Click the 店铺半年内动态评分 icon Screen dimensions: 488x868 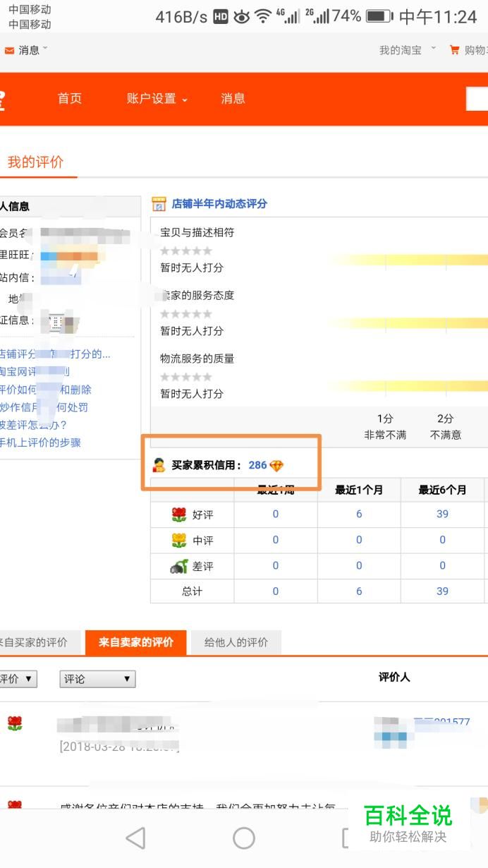point(159,204)
